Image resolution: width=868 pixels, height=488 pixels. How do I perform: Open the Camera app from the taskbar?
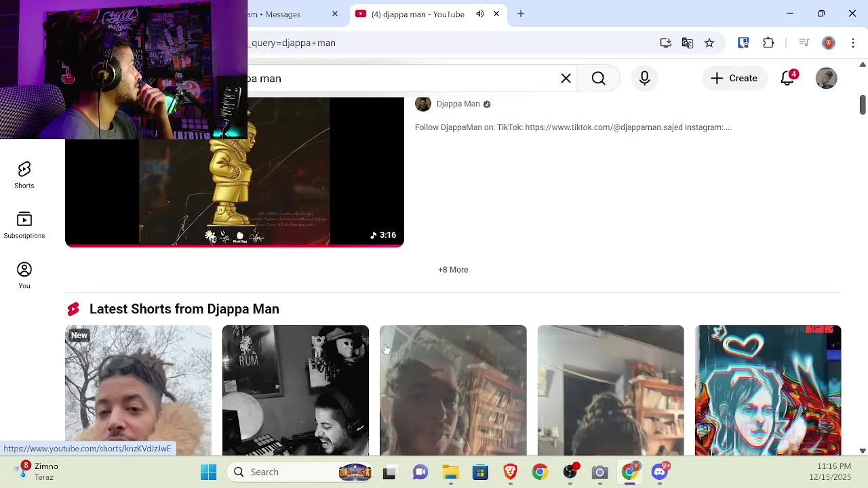click(600, 472)
